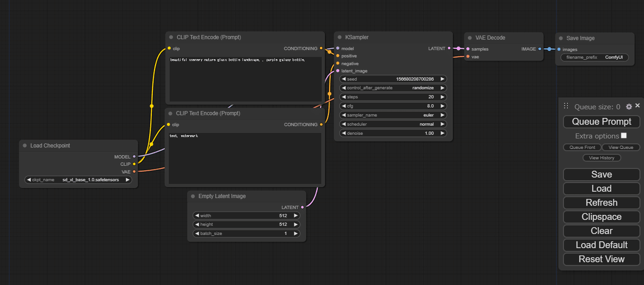644x285 pixels.
Task: Increase batch_size with right arrow
Action: pyautogui.click(x=296, y=233)
